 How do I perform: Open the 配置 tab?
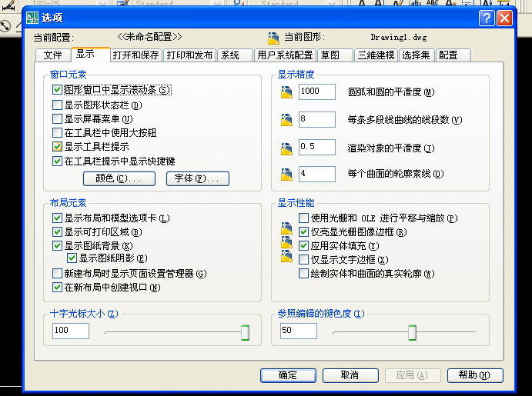[x=453, y=55]
